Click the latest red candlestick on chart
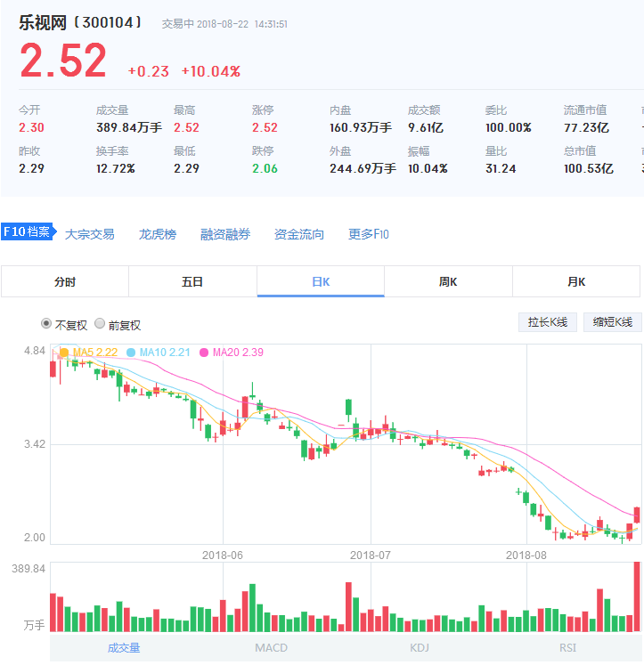The width and height of the screenshot is (644, 665). [x=637, y=515]
